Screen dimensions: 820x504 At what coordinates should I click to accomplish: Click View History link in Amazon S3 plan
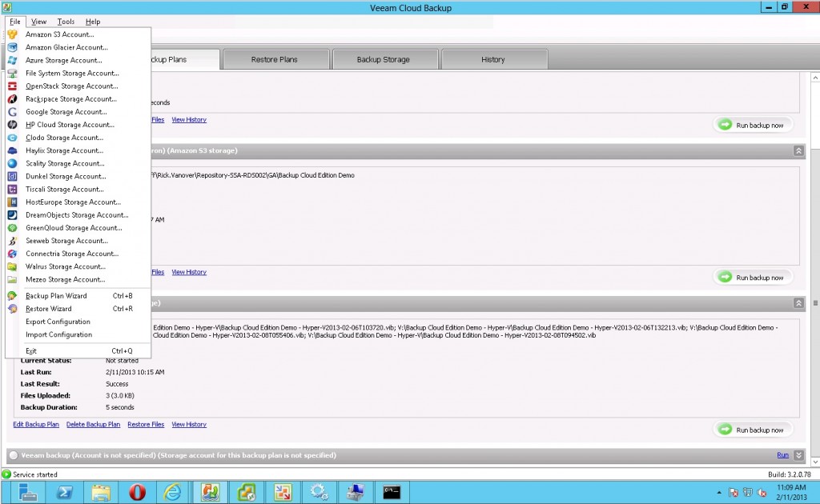coord(189,272)
